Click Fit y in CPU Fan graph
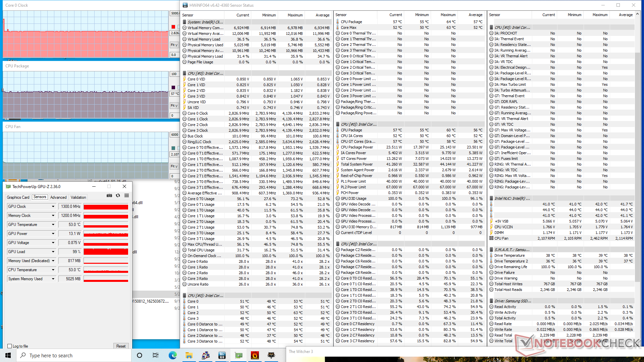The height and width of the screenshot is (362, 644). tap(174, 166)
